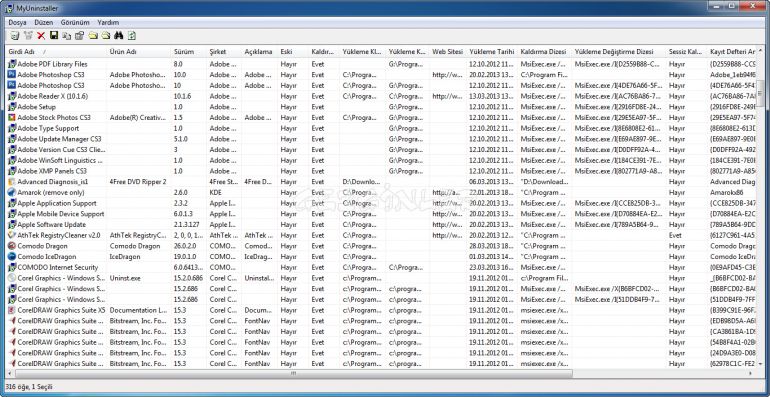Click the AthTek RegistryCleaner row icon
770x397 pixels.
12,235
